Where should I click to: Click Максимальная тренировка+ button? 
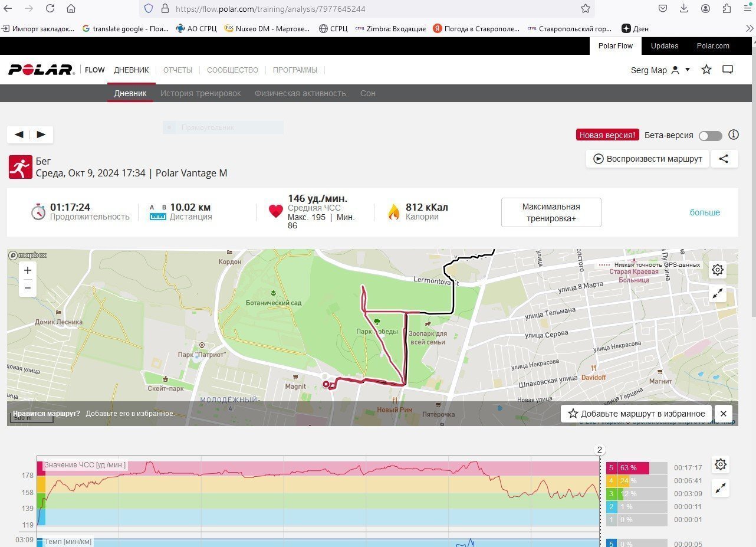click(551, 212)
